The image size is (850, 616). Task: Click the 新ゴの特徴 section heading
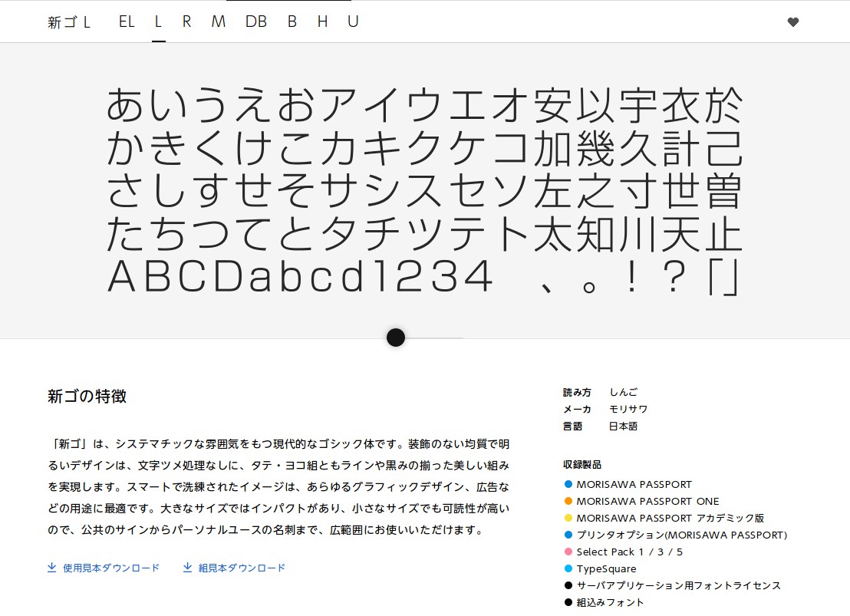click(87, 396)
